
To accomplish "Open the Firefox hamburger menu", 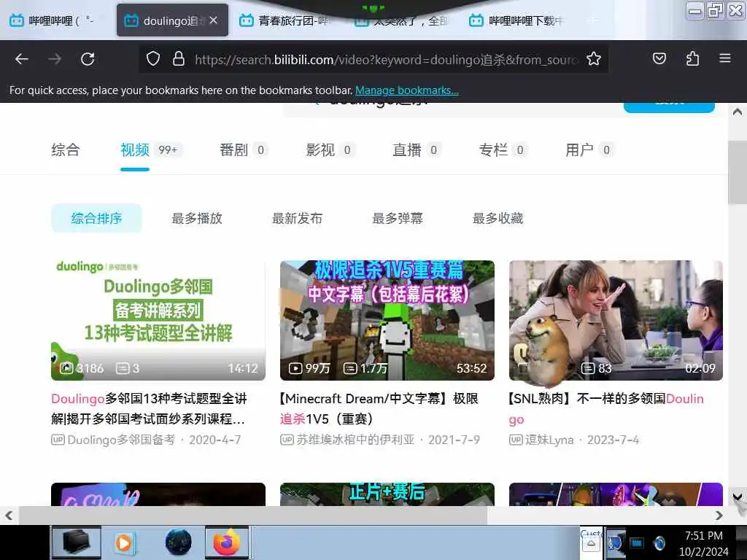I will click(725, 58).
